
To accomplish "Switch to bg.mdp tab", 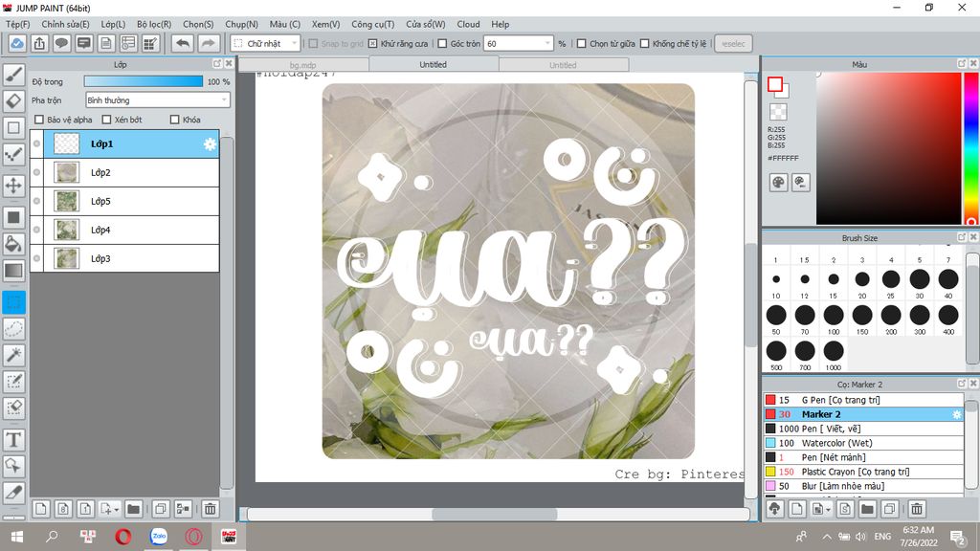I will click(x=303, y=65).
